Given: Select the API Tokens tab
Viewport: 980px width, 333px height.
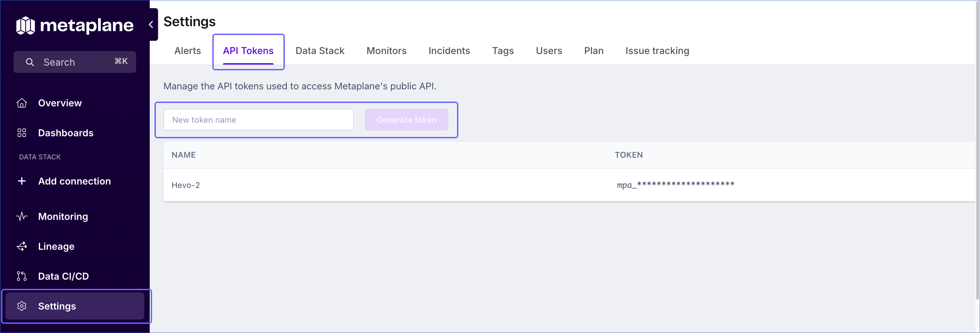Looking at the screenshot, I should pos(248,51).
